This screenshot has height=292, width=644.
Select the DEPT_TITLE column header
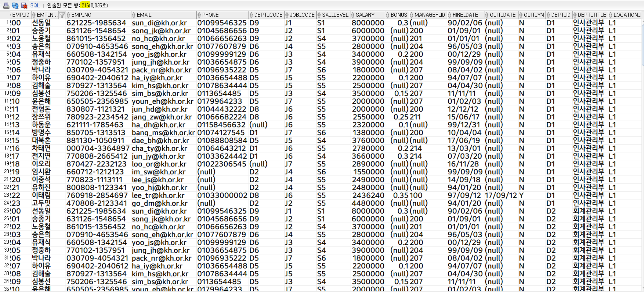point(592,15)
